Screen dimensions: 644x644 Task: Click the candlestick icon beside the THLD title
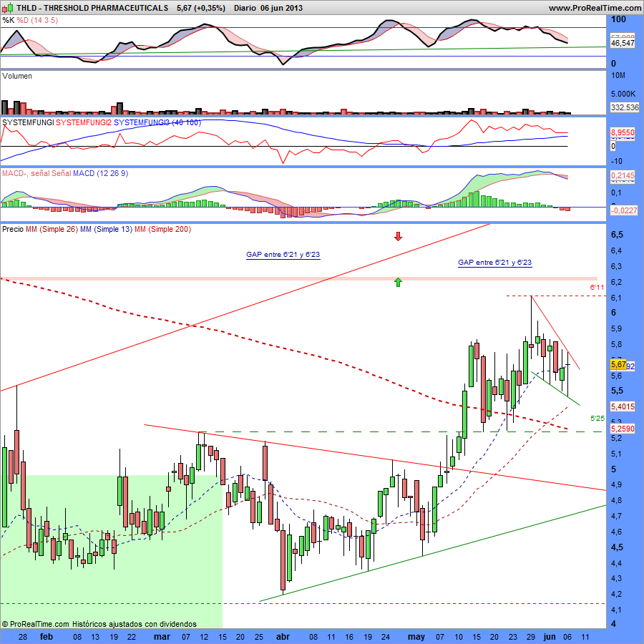click(x=7, y=8)
